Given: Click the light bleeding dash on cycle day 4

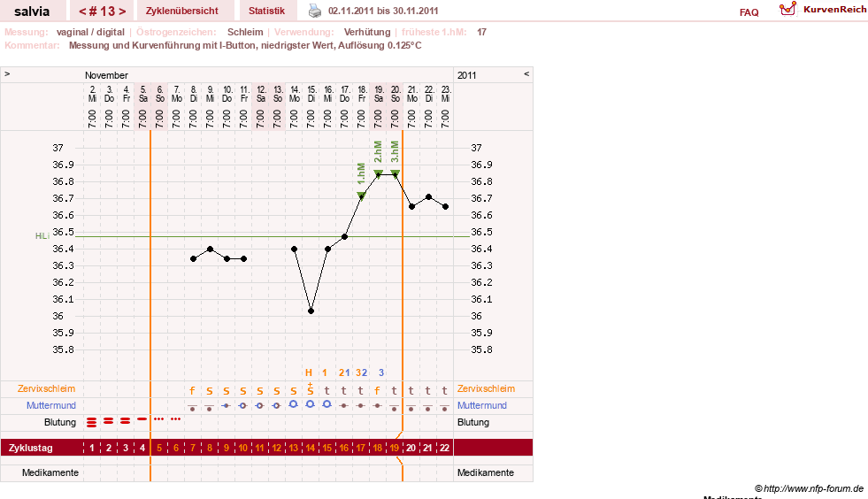Looking at the screenshot, I should [x=142, y=419].
